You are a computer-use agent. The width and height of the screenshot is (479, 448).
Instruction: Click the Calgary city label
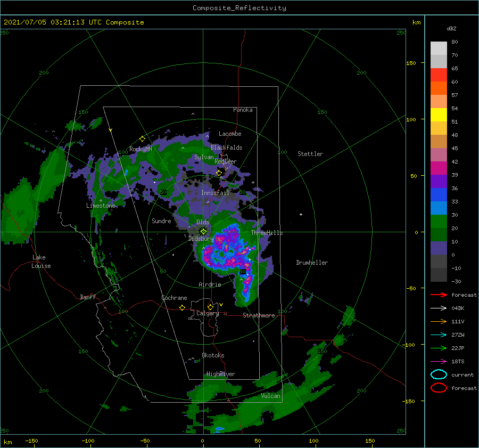208,313
